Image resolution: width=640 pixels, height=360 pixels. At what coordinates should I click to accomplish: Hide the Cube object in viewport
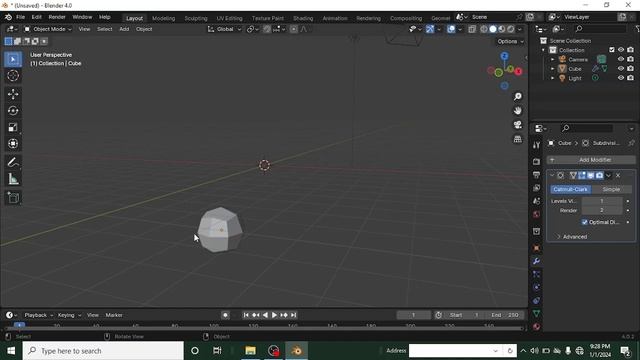[x=621, y=69]
